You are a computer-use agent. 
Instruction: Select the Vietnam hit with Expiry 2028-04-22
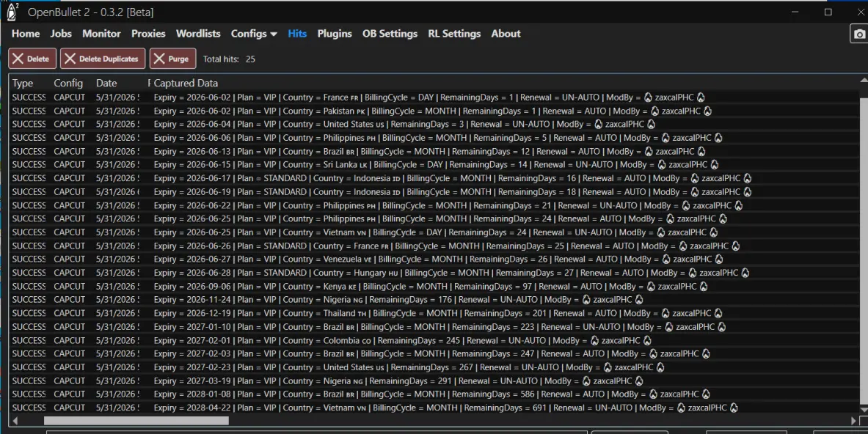click(434, 408)
